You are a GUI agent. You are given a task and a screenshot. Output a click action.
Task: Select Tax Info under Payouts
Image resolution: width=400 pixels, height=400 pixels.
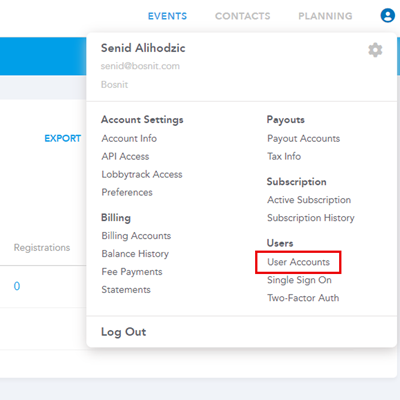(x=284, y=156)
